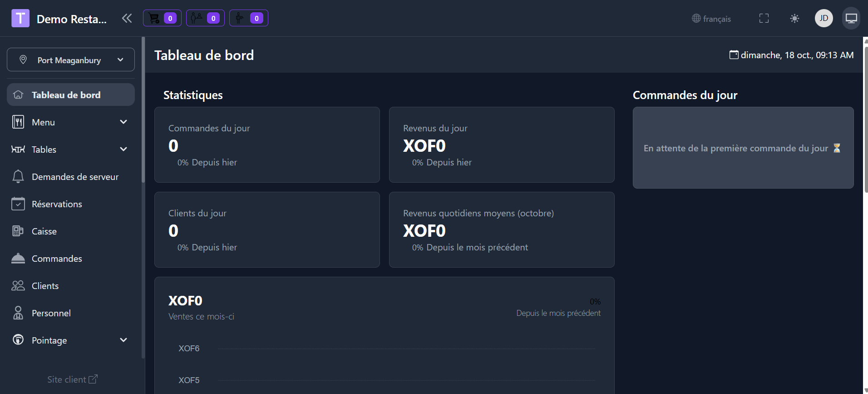Click the "Revenus quotidiens moyens (octobre)" label
The width and height of the screenshot is (868, 394).
pos(478,213)
